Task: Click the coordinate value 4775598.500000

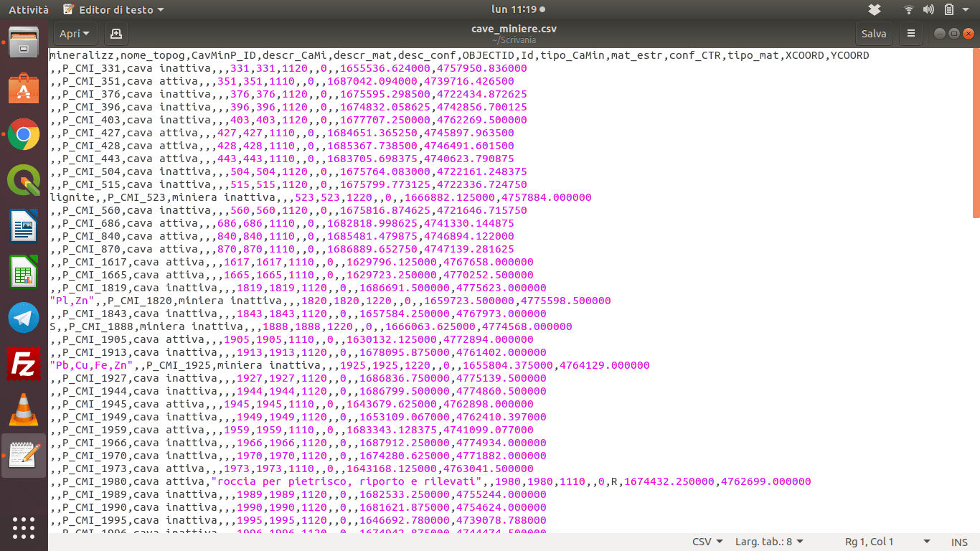Action: pyautogui.click(x=566, y=301)
